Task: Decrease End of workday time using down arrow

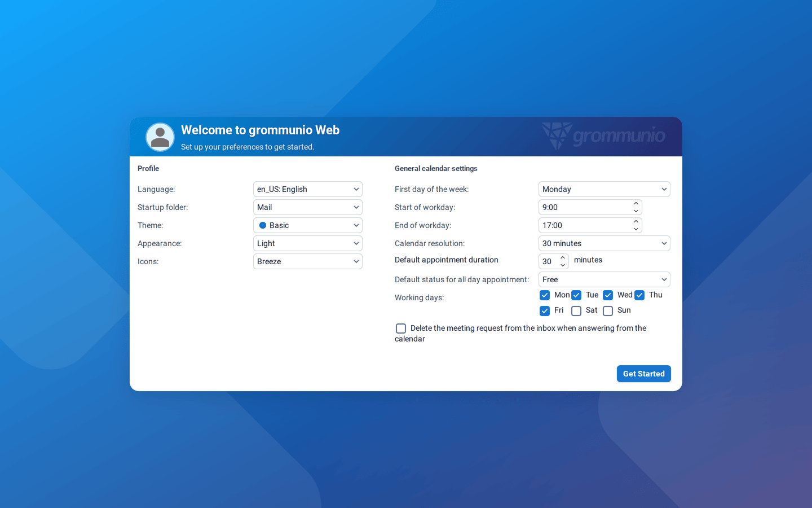Action: coord(636,229)
